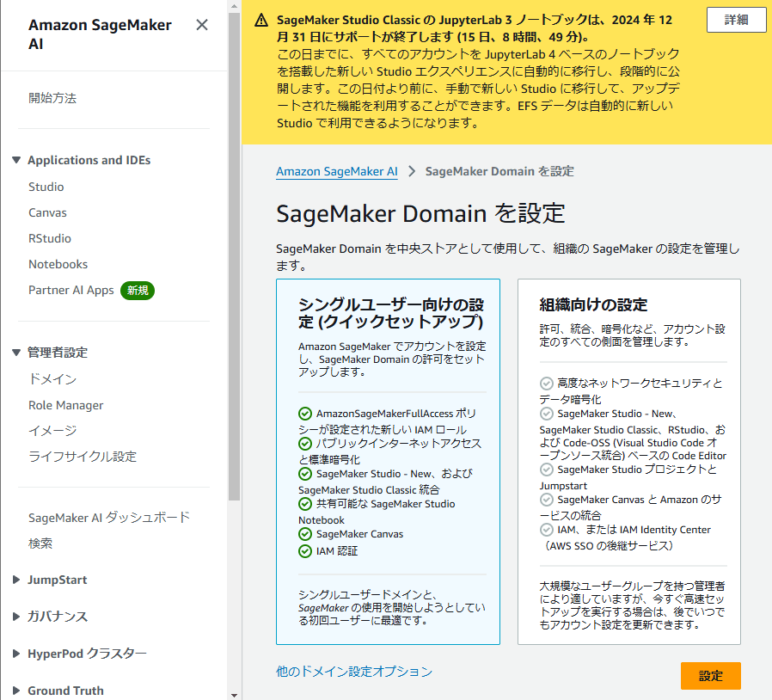Click the checkmark beside 共有可能な SageMaker Studio
Viewport: 772px width, 700px height.
click(305, 504)
